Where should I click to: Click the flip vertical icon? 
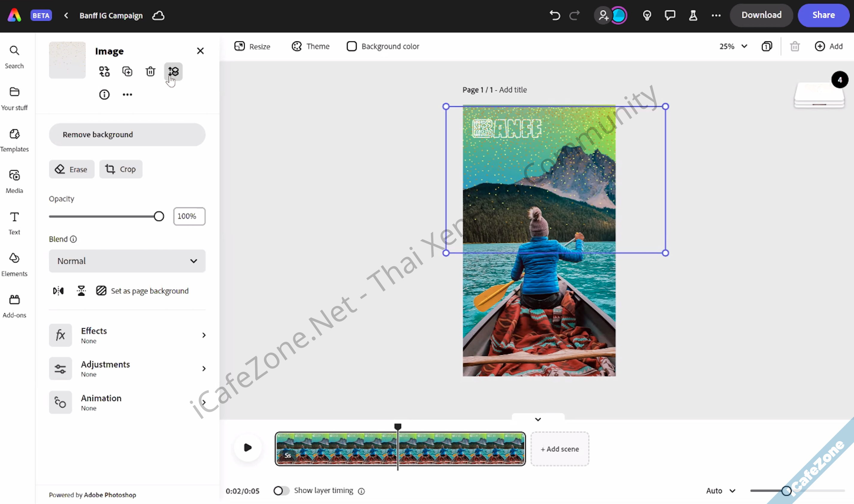[x=81, y=291]
